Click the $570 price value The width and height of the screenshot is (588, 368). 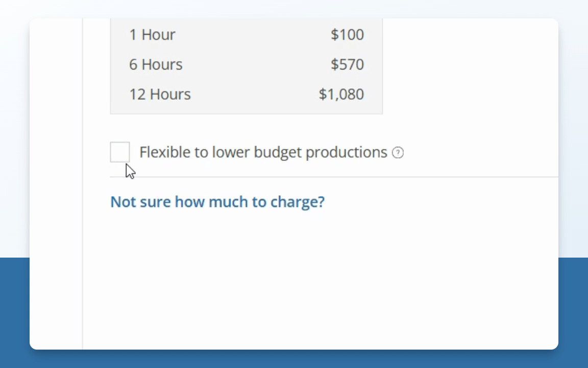point(347,64)
